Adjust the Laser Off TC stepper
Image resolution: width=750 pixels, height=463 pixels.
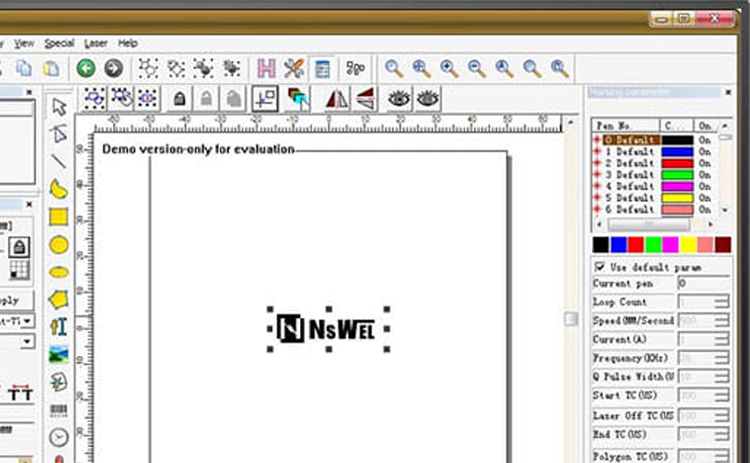(x=722, y=415)
